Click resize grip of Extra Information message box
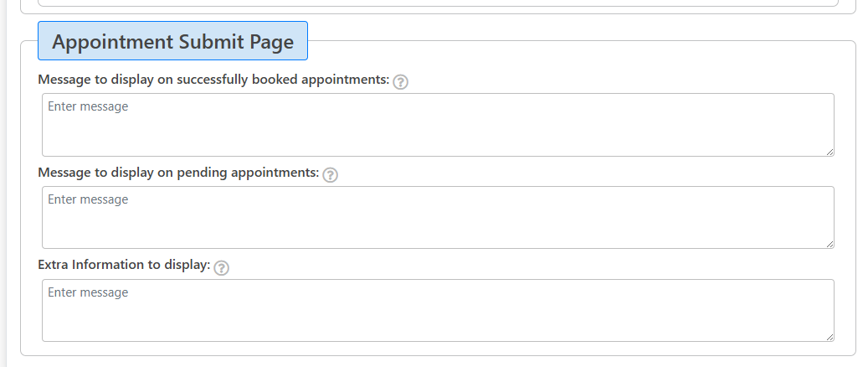The height and width of the screenshot is (367, 868). point(829,337)
